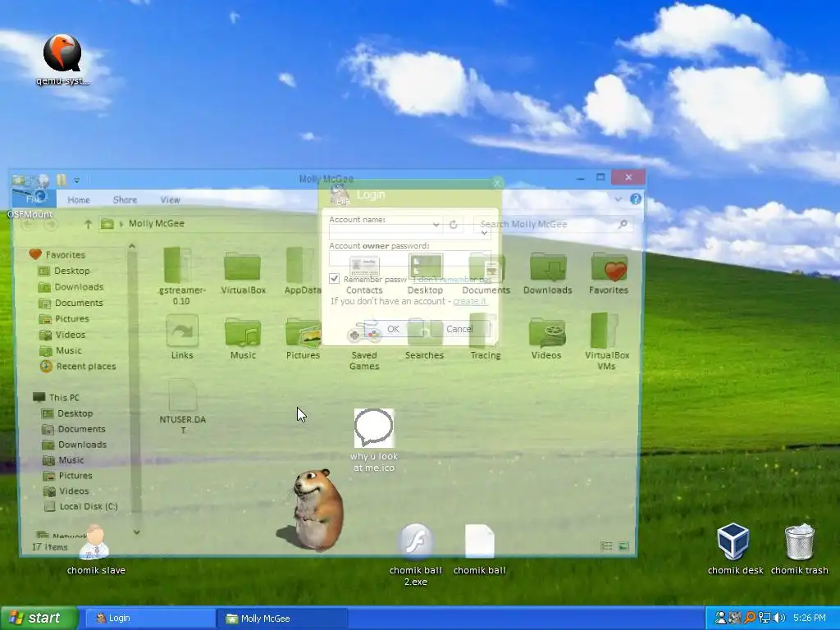The height and width of the screenshot is (630, 840).
Task: Click Cancel in the Login dialog
Action: click(459, 329)
